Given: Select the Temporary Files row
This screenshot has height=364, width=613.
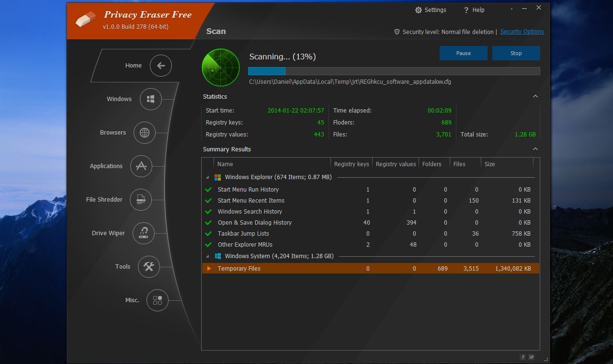Looking at the screenshot, I should 371,269.
